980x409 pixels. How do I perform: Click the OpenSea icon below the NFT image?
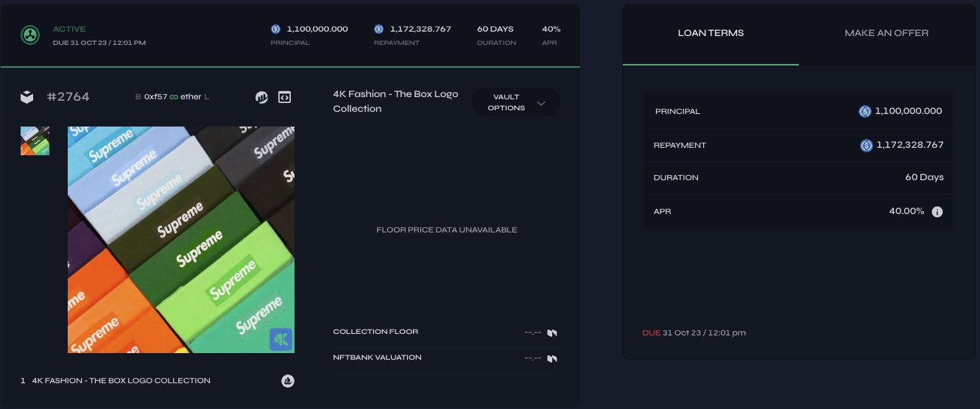point(288,380)
